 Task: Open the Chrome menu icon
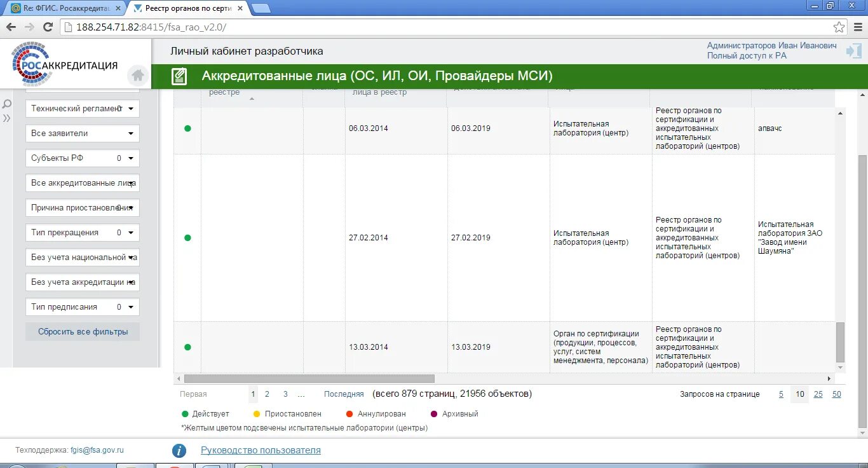[857, 27]
